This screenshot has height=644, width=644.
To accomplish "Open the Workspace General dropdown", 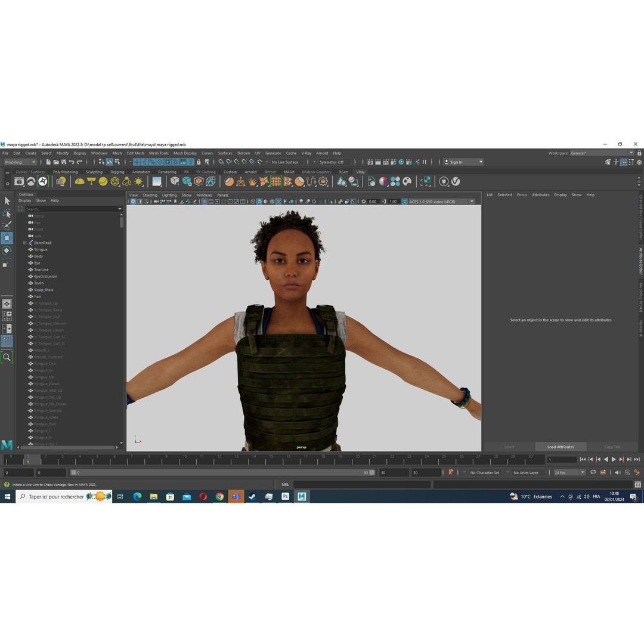I will click(x=602, y=153).
